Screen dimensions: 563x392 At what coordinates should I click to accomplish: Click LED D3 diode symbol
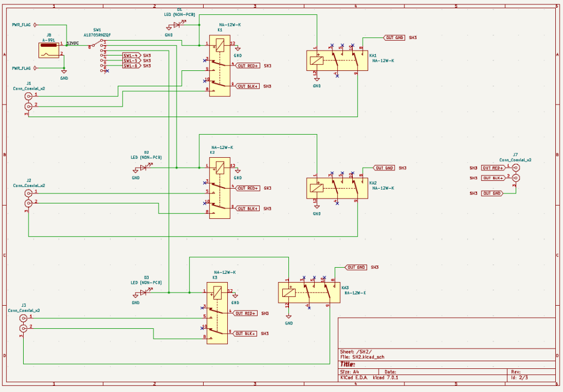[x=142, y=293]
